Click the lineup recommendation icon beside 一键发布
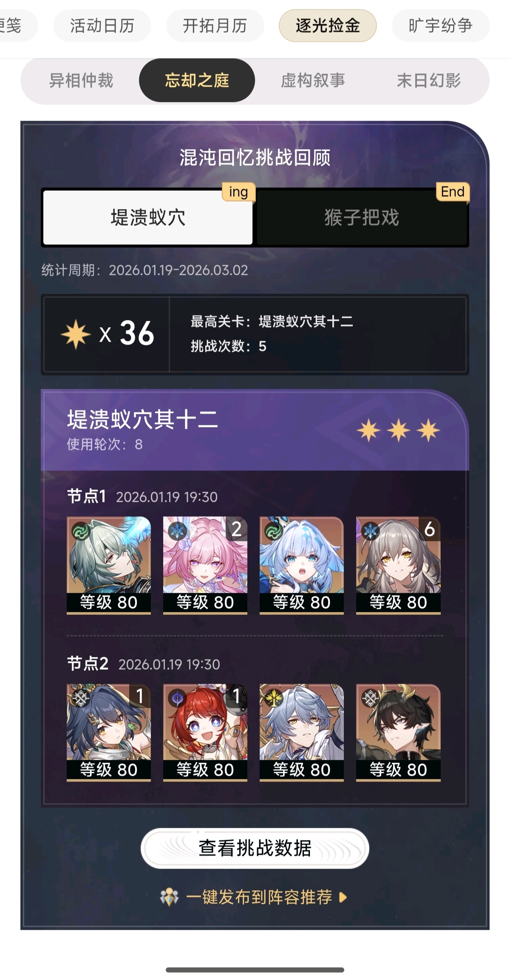This screenshot has height=980, width=510. click(x=169, y=897)
